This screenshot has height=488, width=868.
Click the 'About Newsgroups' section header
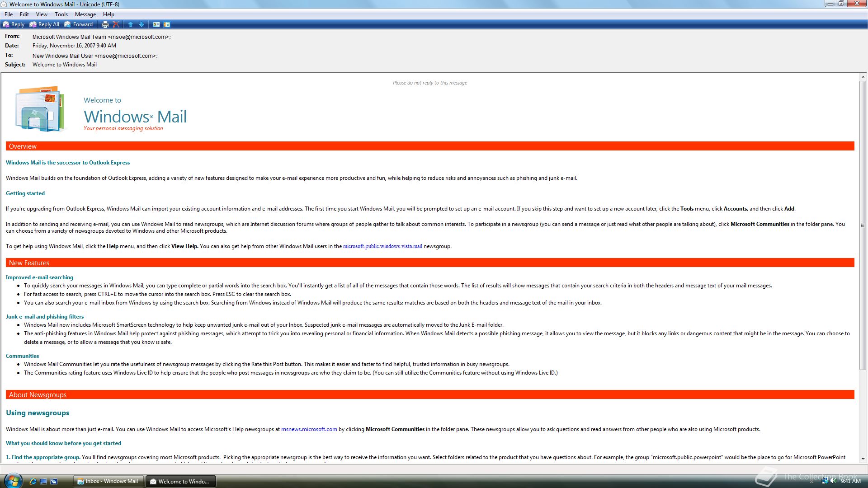pos(430,395)
